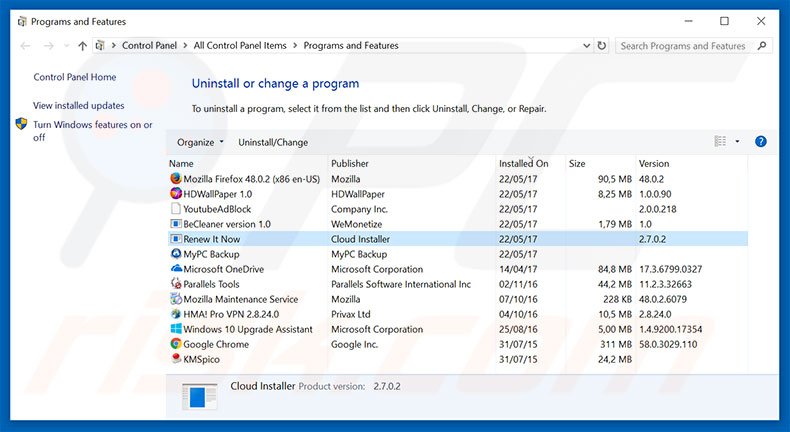Click the forward navigation arrow

48,46
